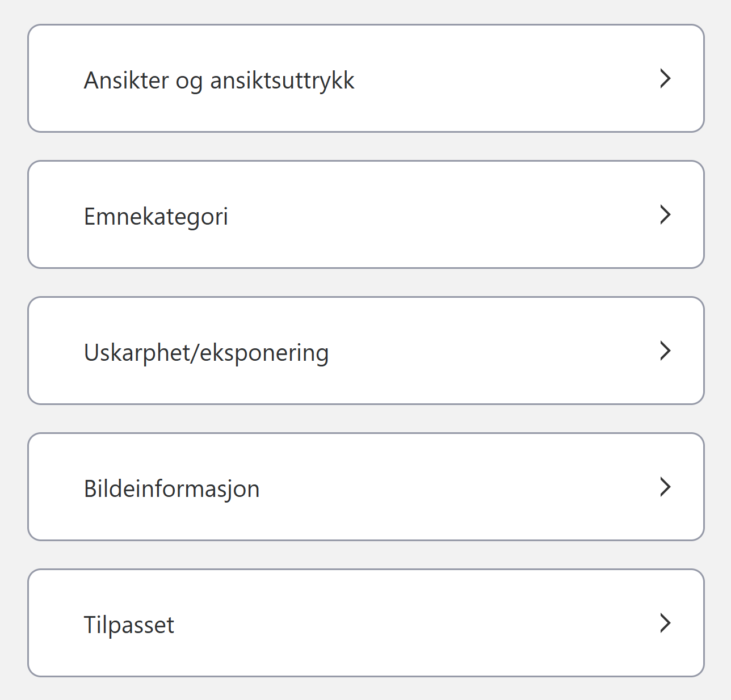Click the "Ansikter og ansiktsuttrykk" label text

(x=219, y=81)
